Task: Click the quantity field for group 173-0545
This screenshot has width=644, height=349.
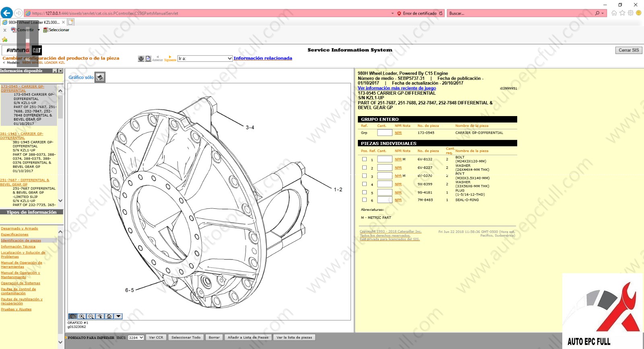Action: click(384, 133)
